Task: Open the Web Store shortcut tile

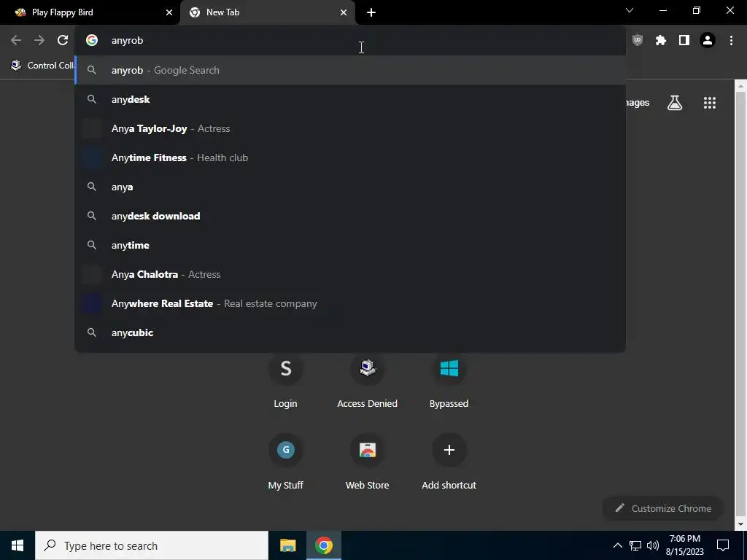Action: 368,462
